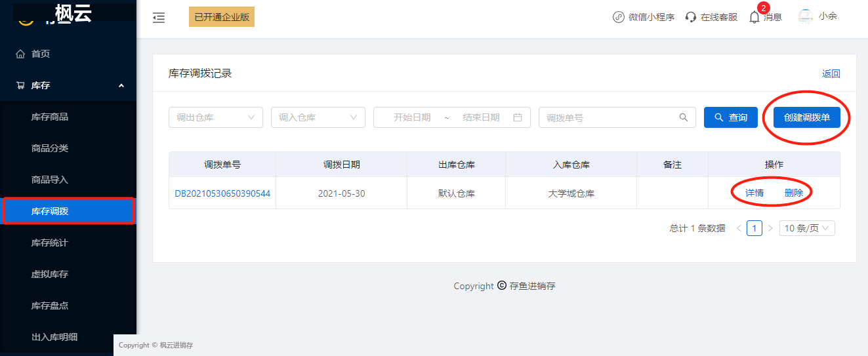
Task: Click the WeChat mini program icon
Action: click(618, 17)
